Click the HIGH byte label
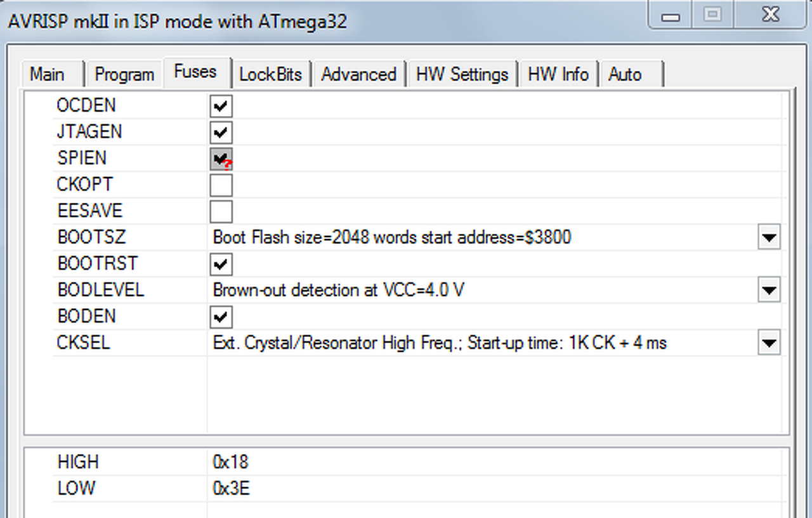 pyautogui.click(x=78, y=462)
